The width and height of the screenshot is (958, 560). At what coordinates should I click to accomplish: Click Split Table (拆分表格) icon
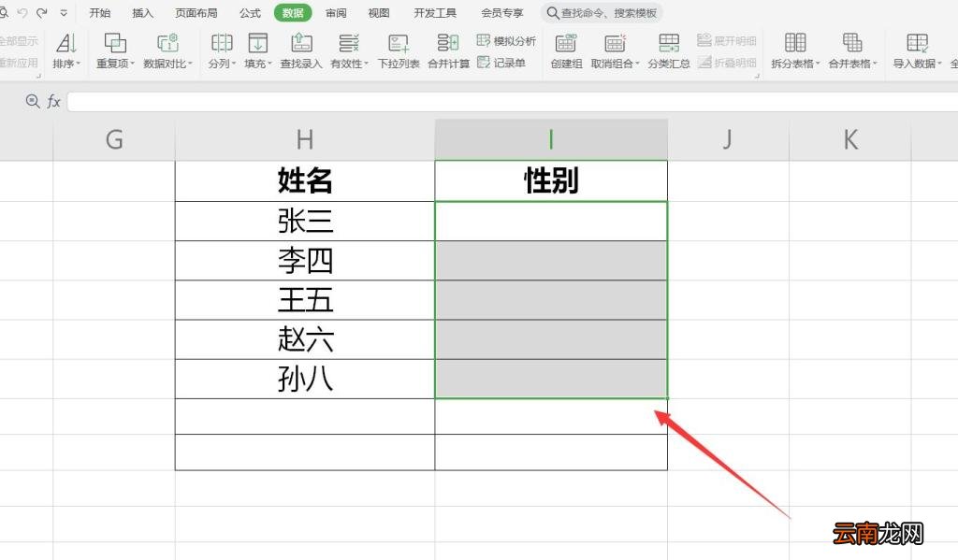(x=795, y=43)
